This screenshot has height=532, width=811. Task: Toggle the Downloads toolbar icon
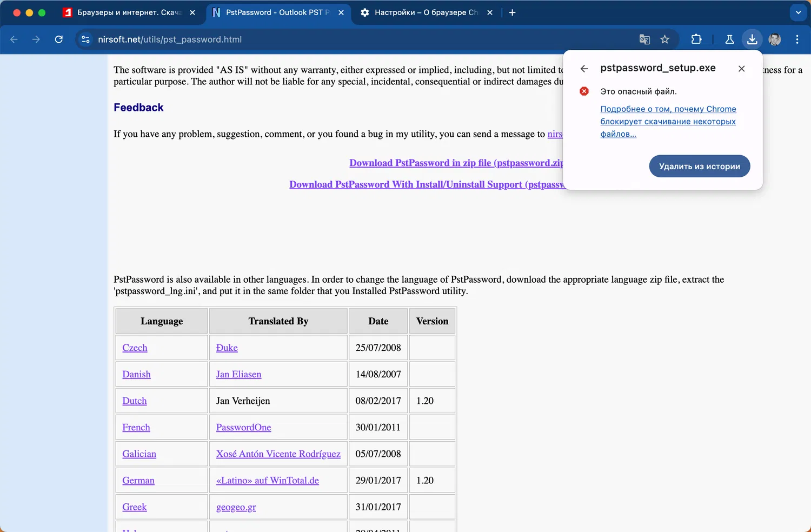752,39
